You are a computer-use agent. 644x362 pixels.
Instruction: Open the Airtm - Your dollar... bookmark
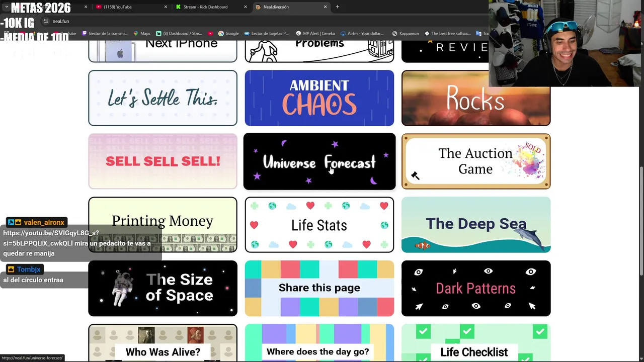click(x=362, y=34)
